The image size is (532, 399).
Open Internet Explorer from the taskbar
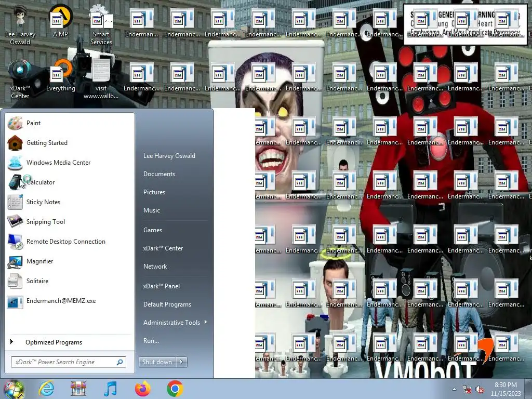[46, 389]
